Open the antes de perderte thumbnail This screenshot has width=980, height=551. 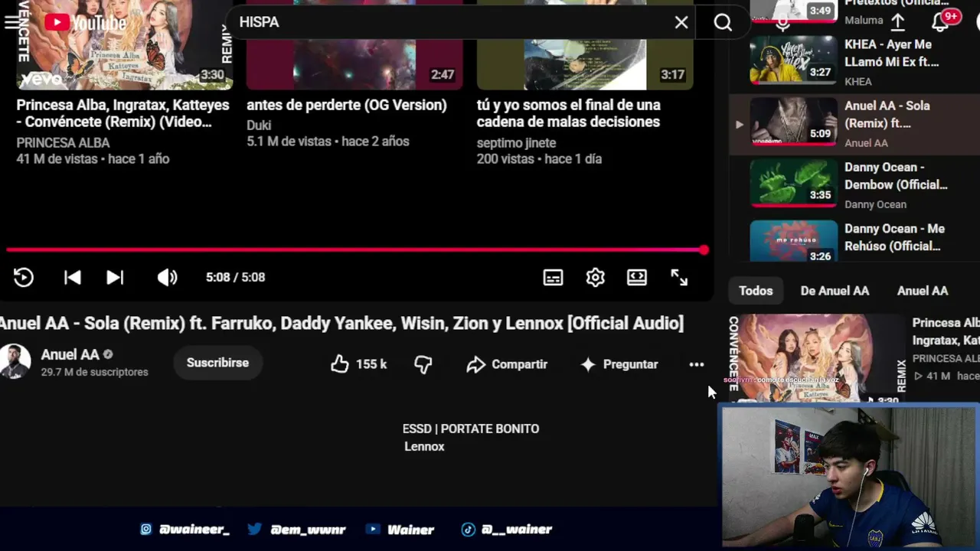tap(354, 44)
